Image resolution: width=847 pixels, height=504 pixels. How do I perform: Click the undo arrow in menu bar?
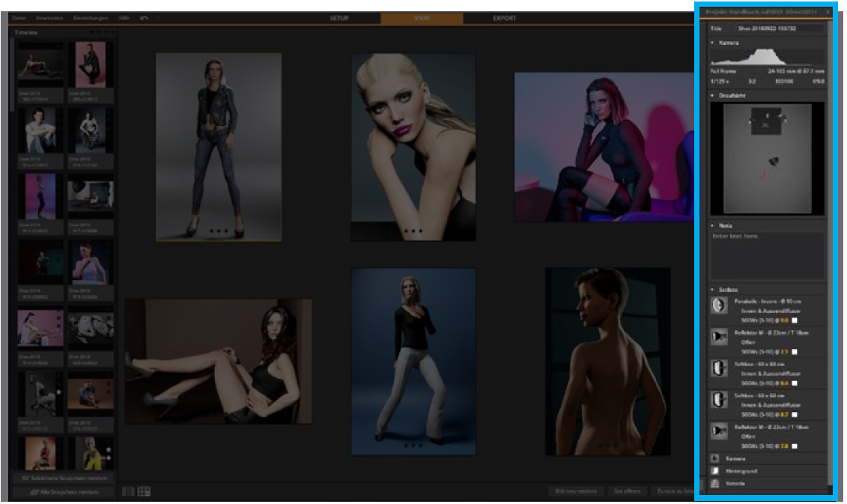coord(144,18)
